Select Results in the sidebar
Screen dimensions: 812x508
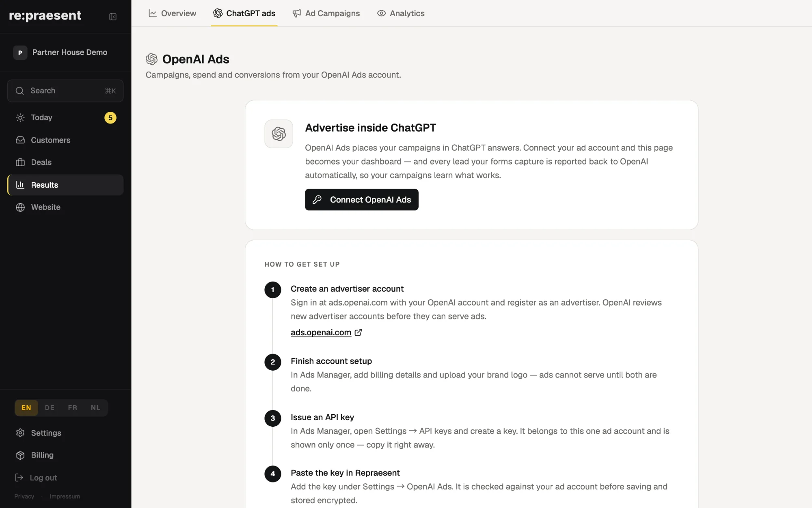pyautogui.click(x=65, y=185)
